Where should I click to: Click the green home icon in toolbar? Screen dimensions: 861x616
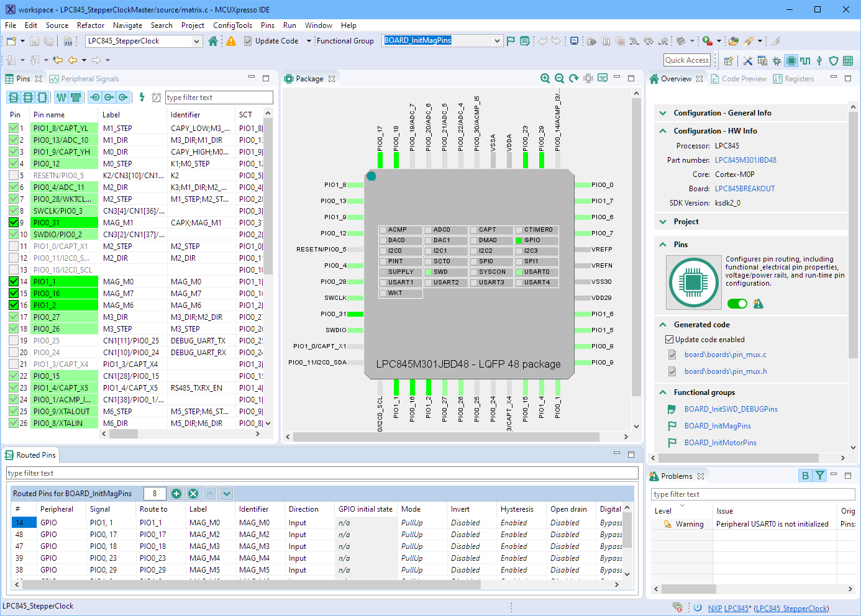tap(213, 41)
